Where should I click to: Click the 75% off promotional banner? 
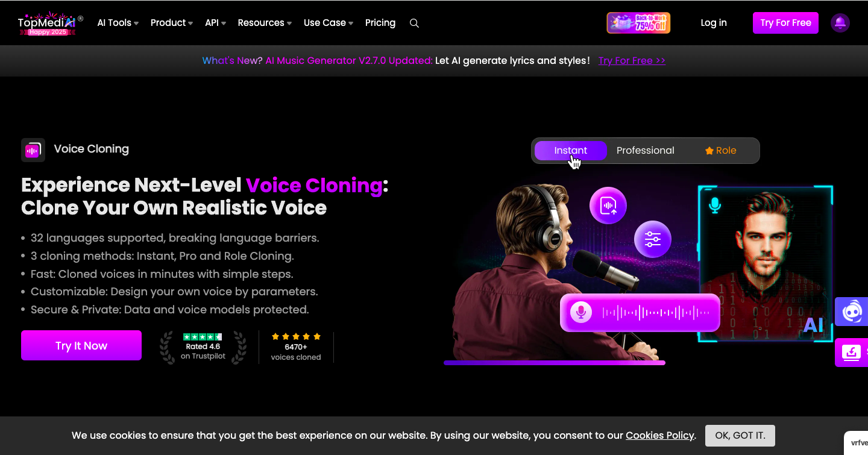tap(638, 23)
